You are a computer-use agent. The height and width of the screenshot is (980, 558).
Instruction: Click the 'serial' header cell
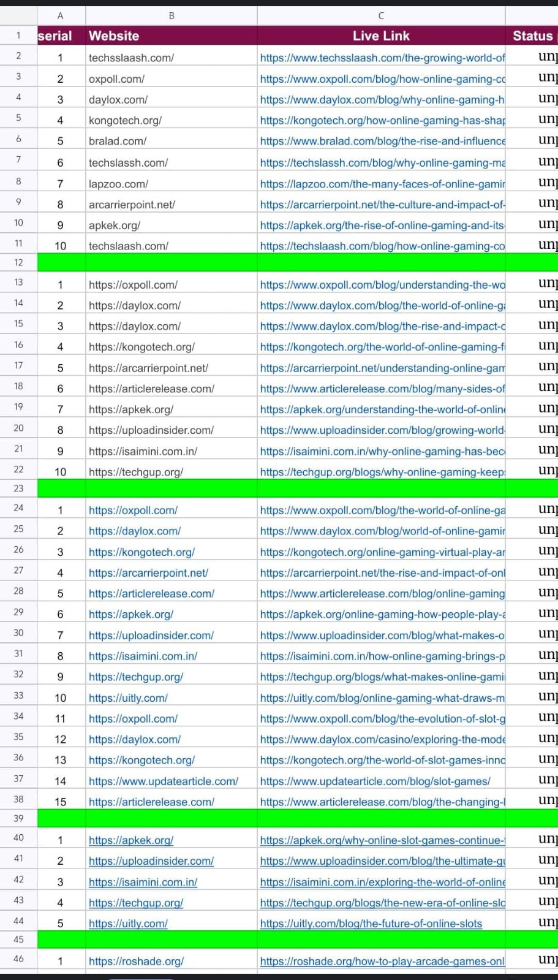(61, 36)
